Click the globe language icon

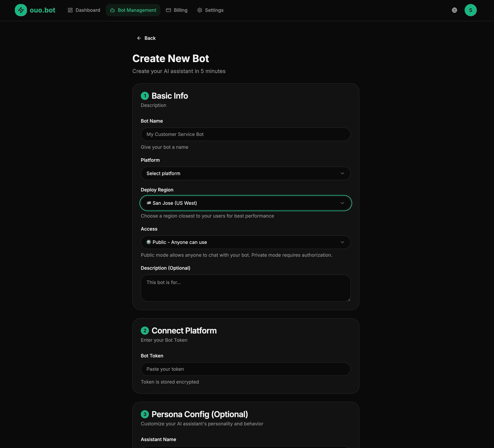[x=454, y=10]
